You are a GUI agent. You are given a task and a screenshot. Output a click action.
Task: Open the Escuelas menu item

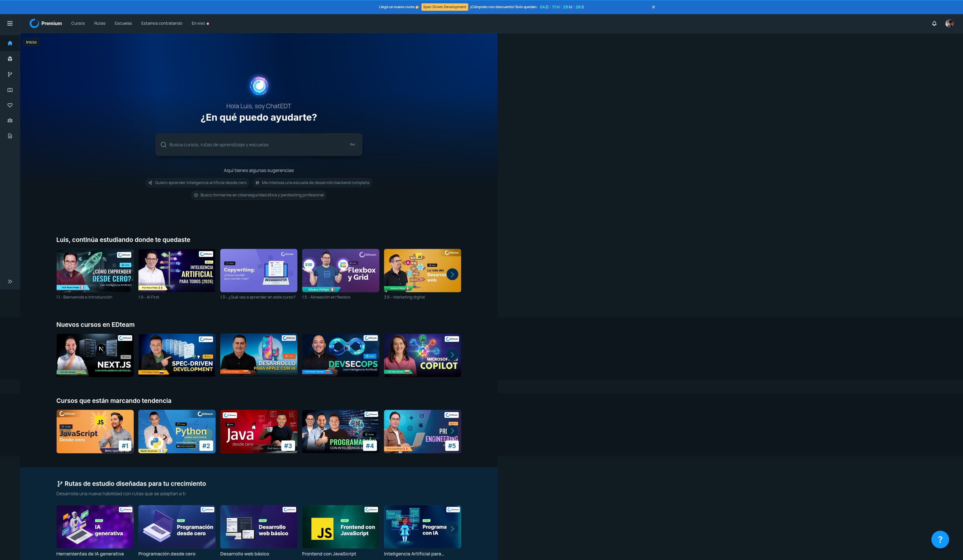pyautogui.click(x=123, y=23)
